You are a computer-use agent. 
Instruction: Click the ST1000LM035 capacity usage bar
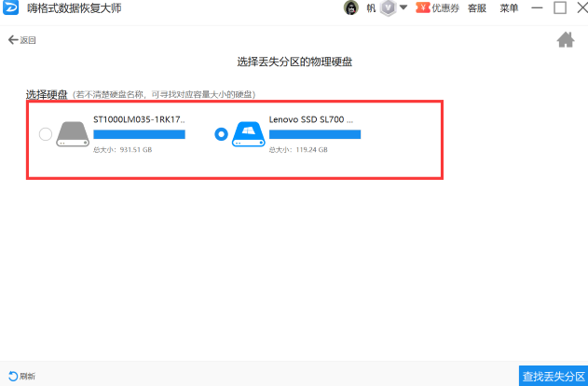click(x=139, y=134)
